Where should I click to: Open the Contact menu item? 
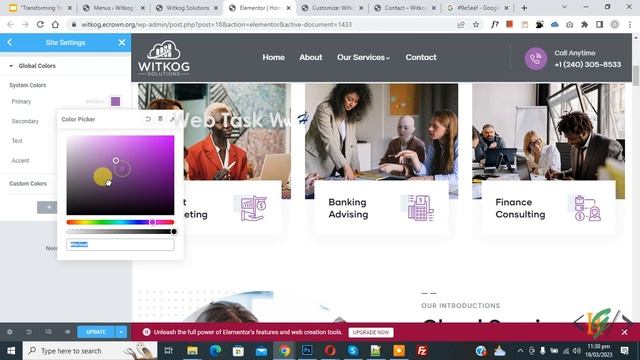[x=421, y=57]
